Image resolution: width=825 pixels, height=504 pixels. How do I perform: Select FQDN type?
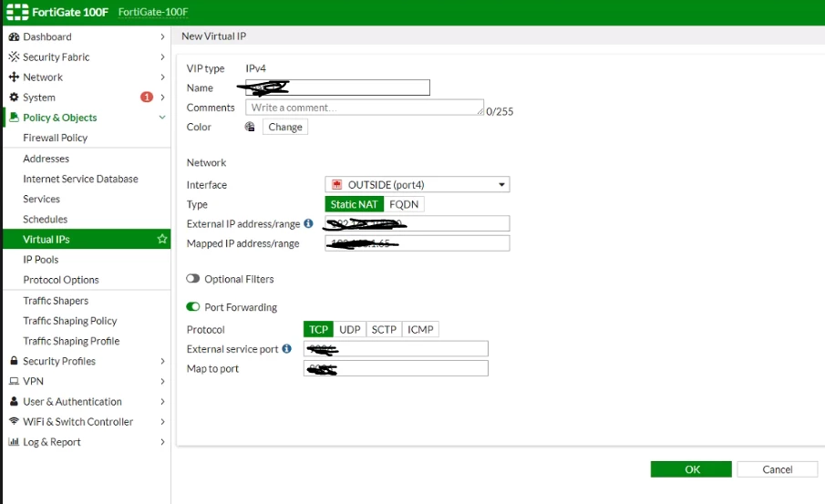[404, 204]
